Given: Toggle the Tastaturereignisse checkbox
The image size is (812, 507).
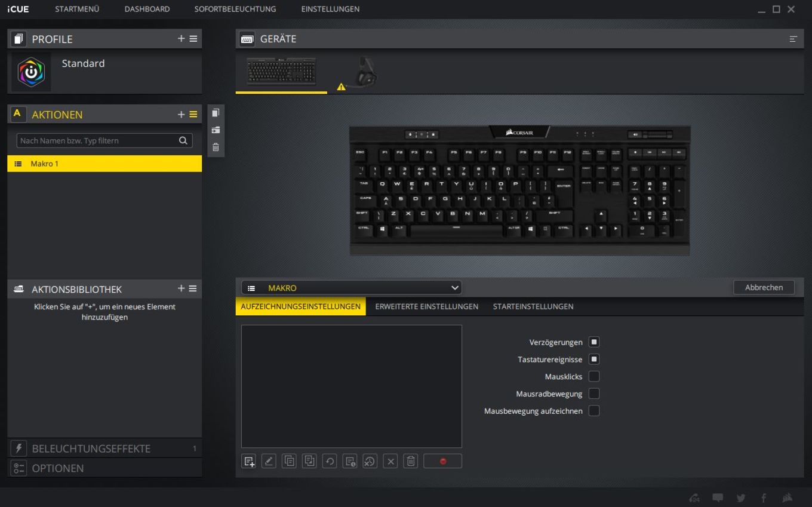Looking at the screenshot, I should [x=594, y=359].
